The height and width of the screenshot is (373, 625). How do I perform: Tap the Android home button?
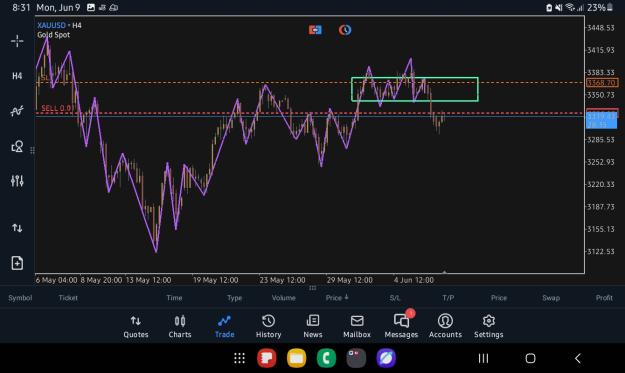click(x=531, y=358)
